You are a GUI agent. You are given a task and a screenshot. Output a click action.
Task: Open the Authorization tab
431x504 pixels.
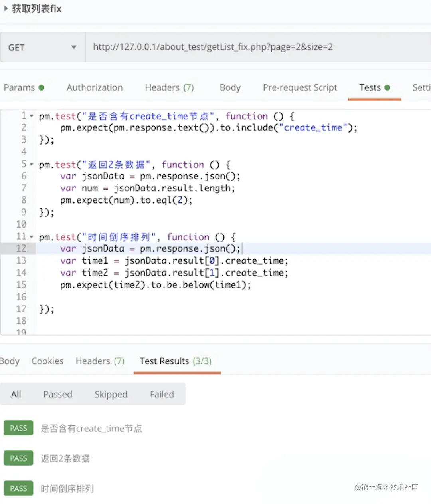click(x=95, y=87)
